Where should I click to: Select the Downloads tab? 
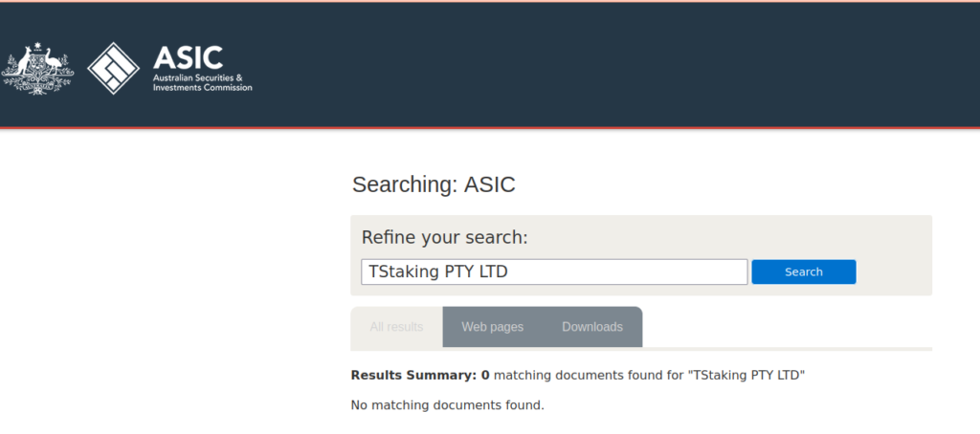(591, 327)
